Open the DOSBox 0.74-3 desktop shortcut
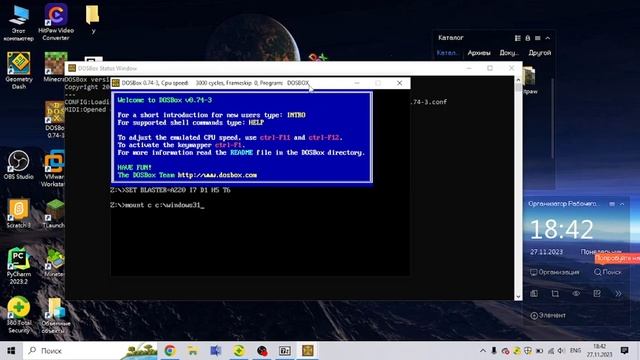 click(55, 119)
